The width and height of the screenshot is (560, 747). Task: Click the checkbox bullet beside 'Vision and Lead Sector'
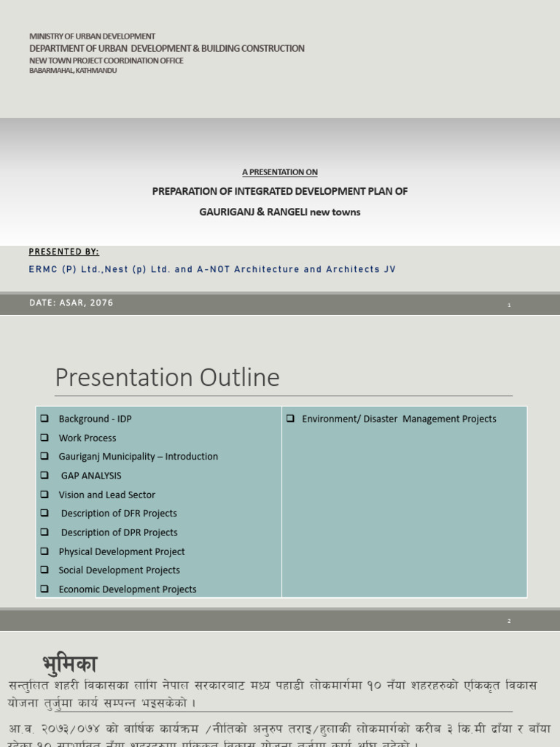pos(44,494)
